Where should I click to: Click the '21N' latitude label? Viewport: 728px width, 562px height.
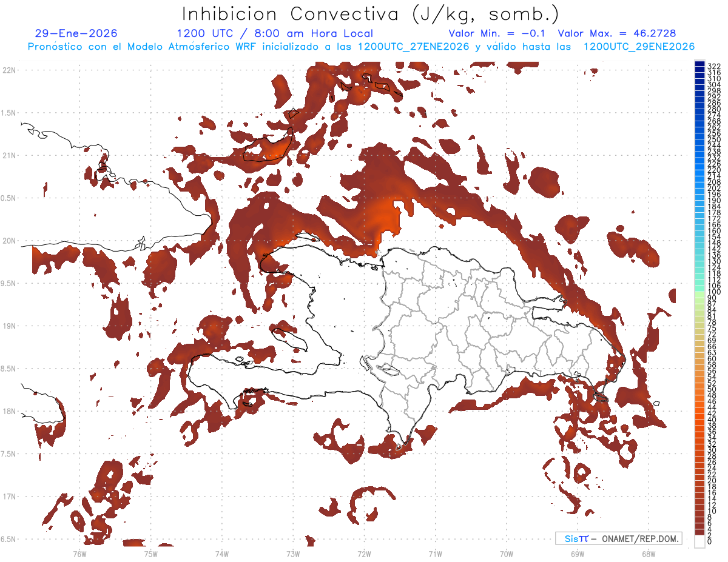pos(10,156)
